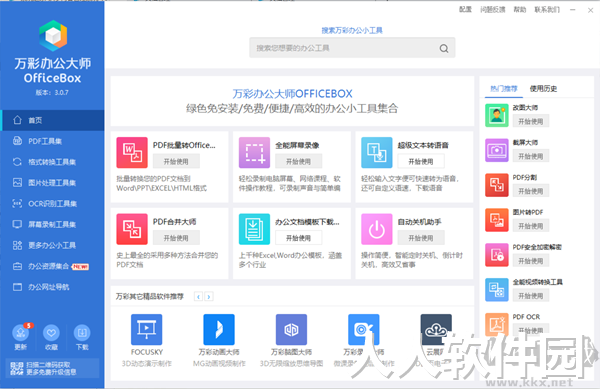The width and height of the screenshot is (600, 389).
Task: Start using 改图大师
Action: 531,121
